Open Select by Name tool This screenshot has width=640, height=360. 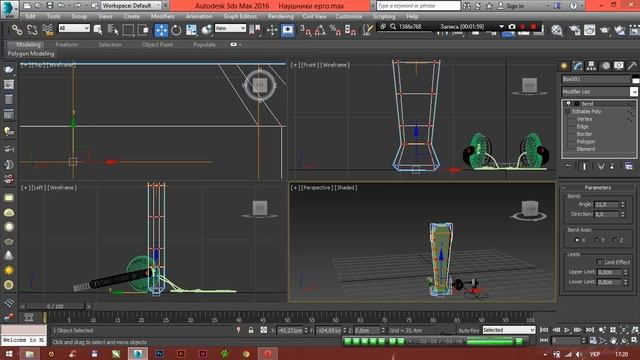click(x=113, y=30)
